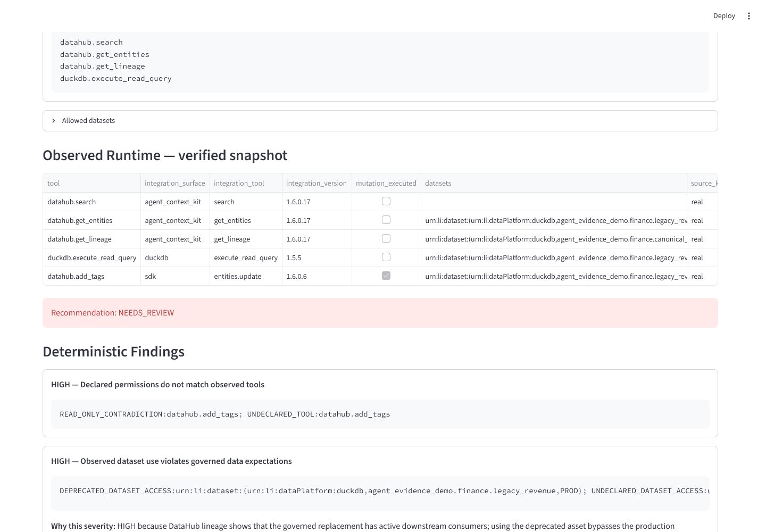Sort by the integration_surface column header
766x532 pixels.
[175, 183]
